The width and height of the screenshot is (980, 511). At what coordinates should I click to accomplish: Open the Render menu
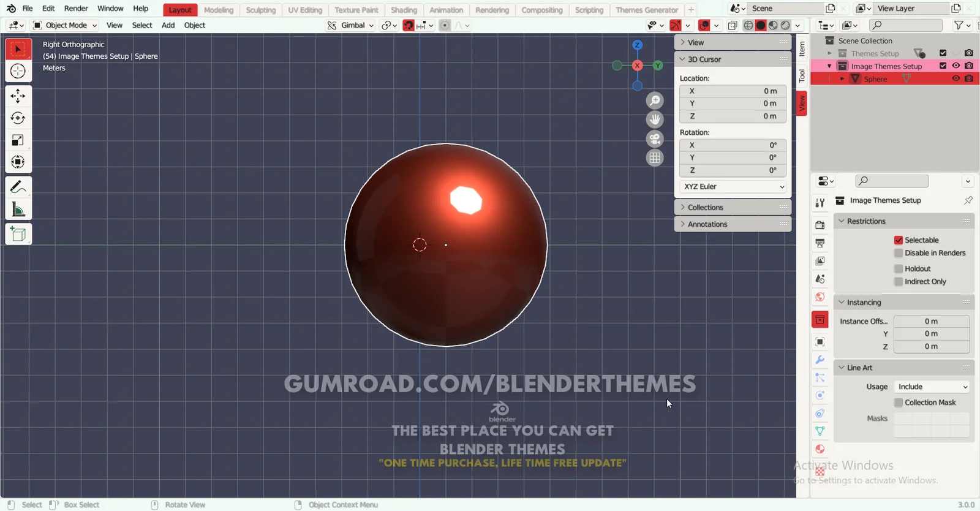(x=76, y=9)
